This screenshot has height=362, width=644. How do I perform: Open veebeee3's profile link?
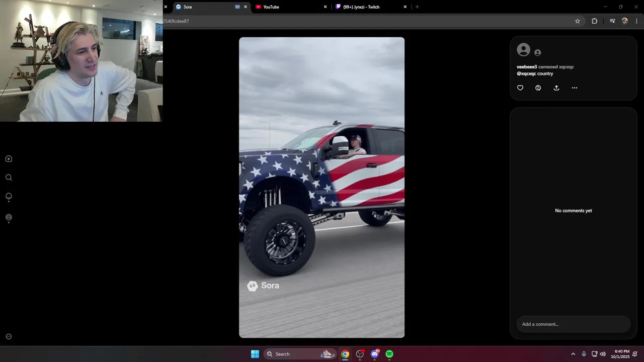click(x=527, y=67)
